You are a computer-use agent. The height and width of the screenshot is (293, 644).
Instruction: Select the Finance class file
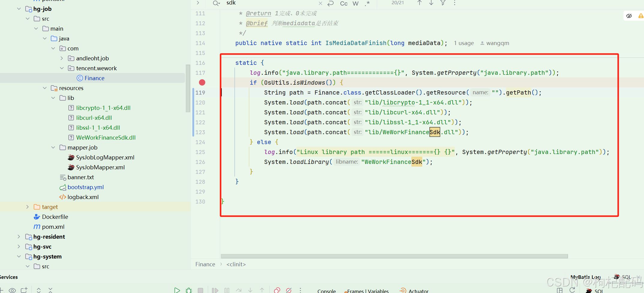[94, 78]
